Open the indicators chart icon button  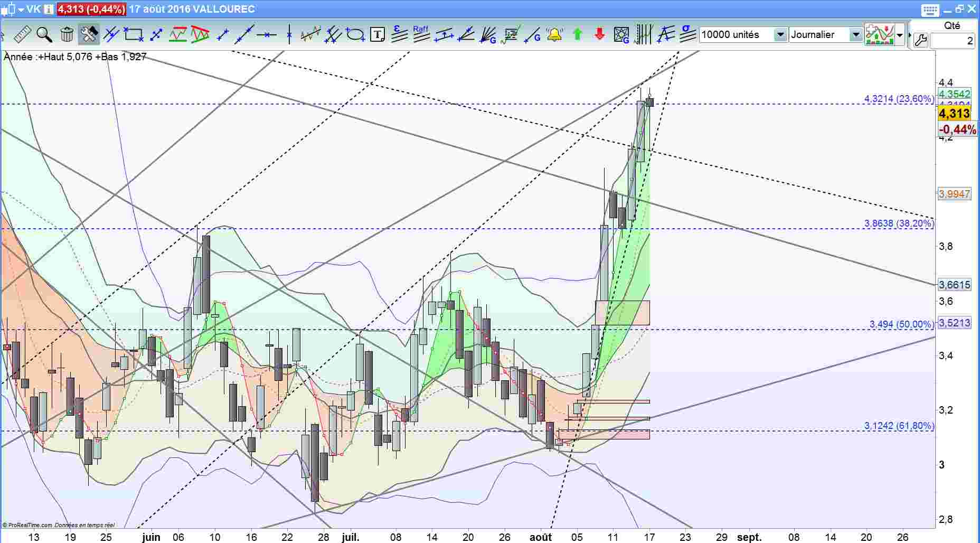(879, 35)
